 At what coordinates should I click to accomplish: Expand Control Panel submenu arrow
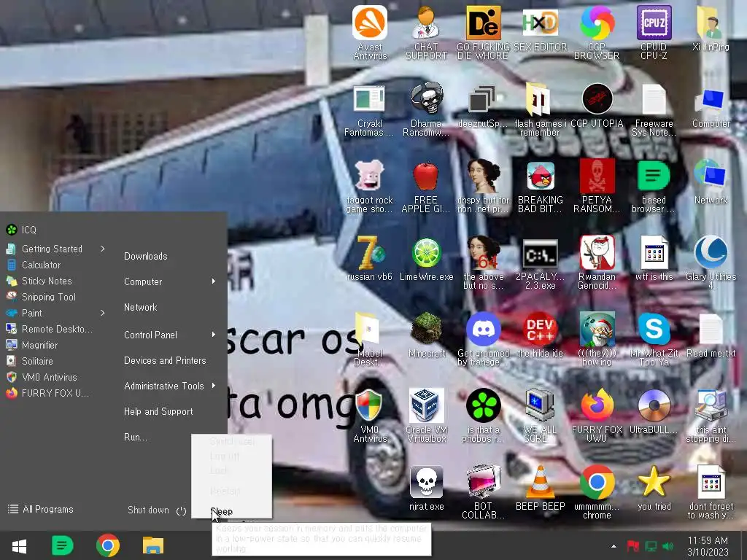click(214, 335)
